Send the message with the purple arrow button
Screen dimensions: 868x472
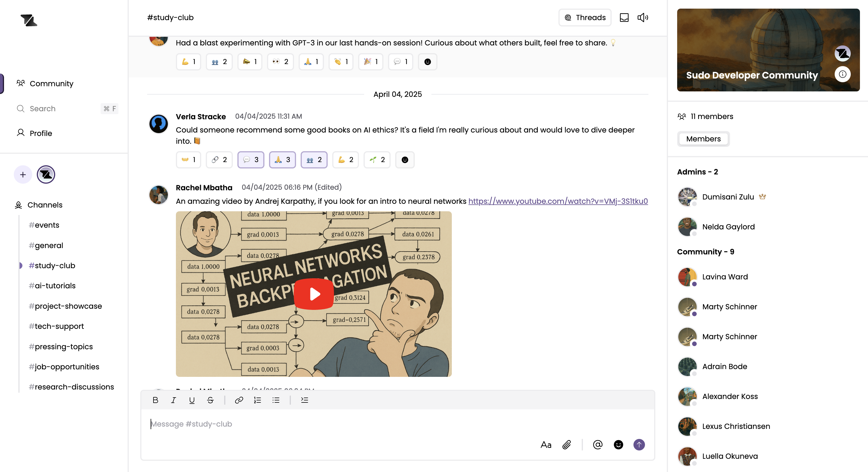coord(639,445)
